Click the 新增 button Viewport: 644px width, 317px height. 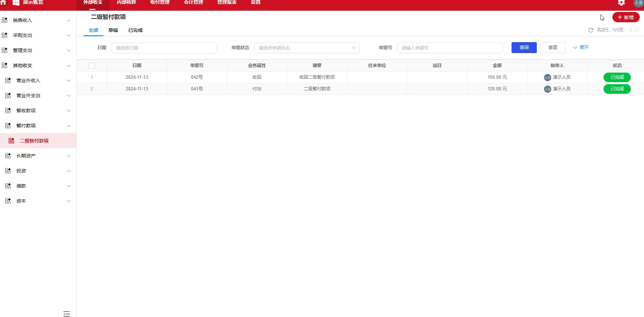click(626, 17)
